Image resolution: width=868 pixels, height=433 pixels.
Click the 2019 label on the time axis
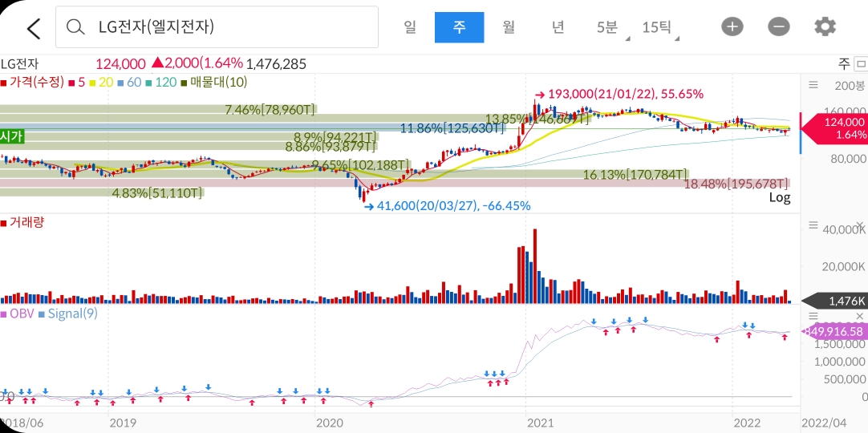[124, 423]
